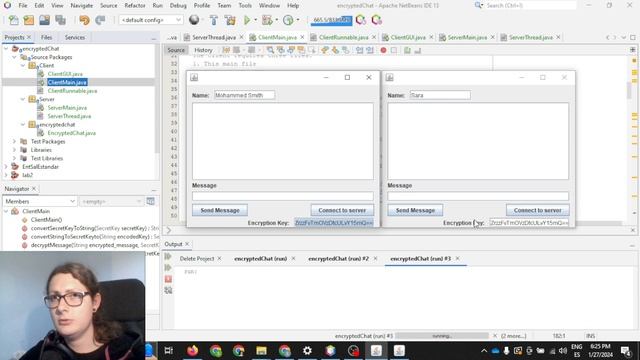
Task: Select ServerMain.java in the project tree
Action: 67,108
